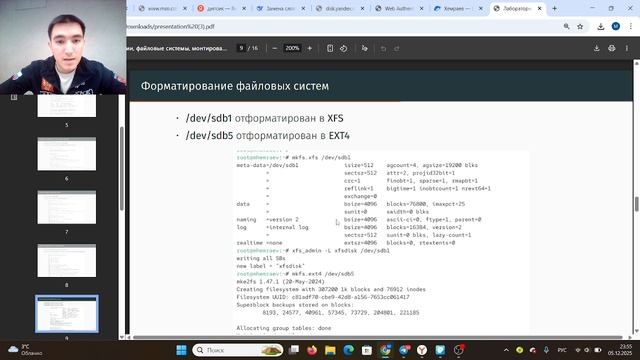Screen dimensions: 640x360
Task: Click the PDF horizontal scrollbar
Action: click(x=378, y=338)
